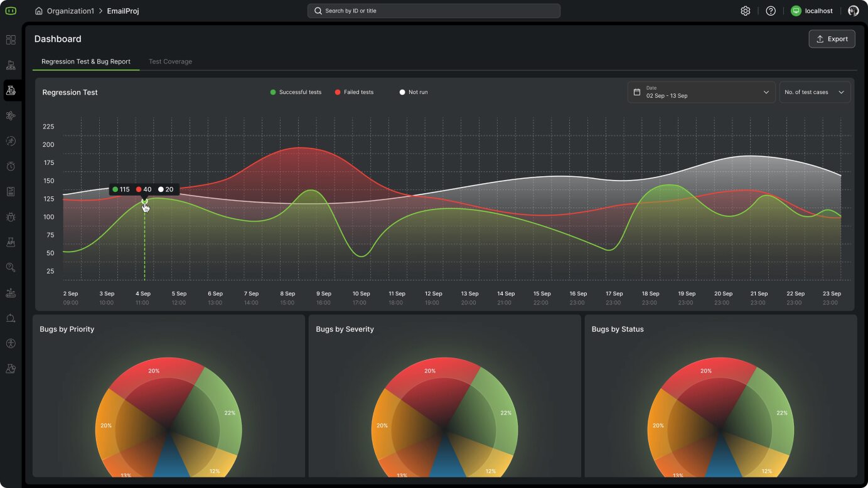Expand the No. of test cases dropdown
The height and width of the screenshot is (488, 868).
coord(814,92)
